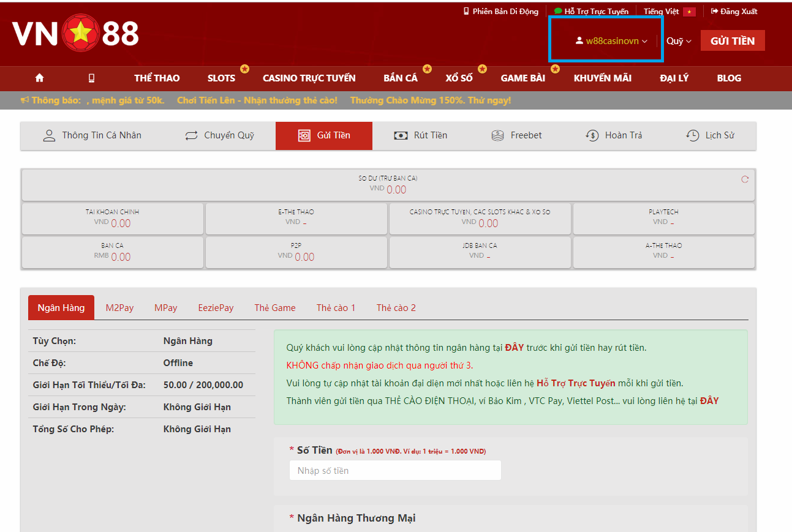Select Thẻ Game deposit tab
The height and width of the screenshot is (532, 792).
[x=275, y=307]
